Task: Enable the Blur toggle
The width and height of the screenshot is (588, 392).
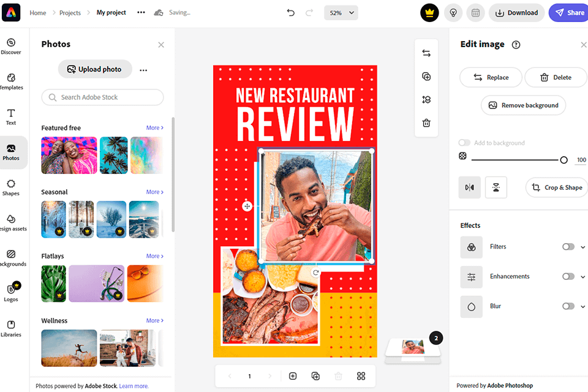Action: click(x=568, y=306)
